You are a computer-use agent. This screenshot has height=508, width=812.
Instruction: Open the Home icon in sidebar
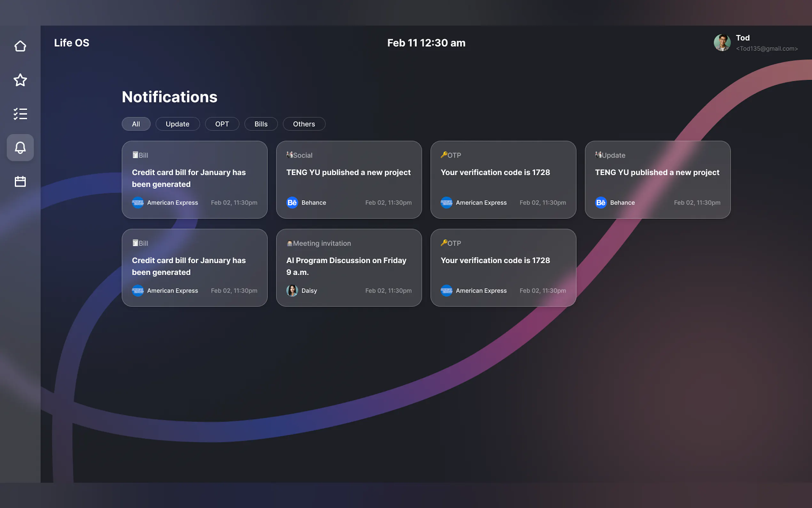(x=20, y=46)
